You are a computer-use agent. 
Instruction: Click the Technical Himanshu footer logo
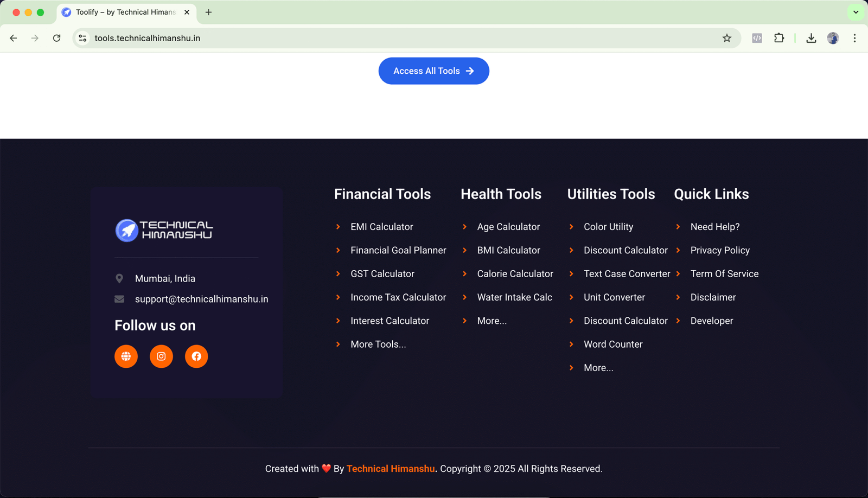tap(164, 230)
